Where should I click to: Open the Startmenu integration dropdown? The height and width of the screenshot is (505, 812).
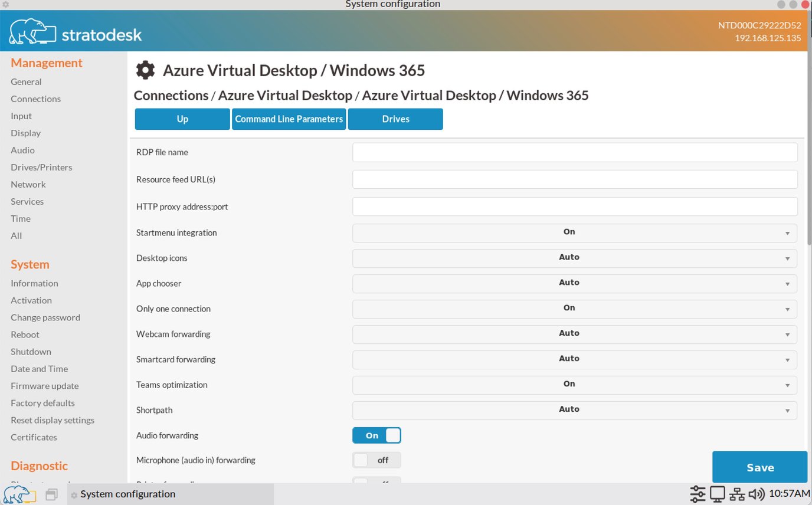[574, 232]
